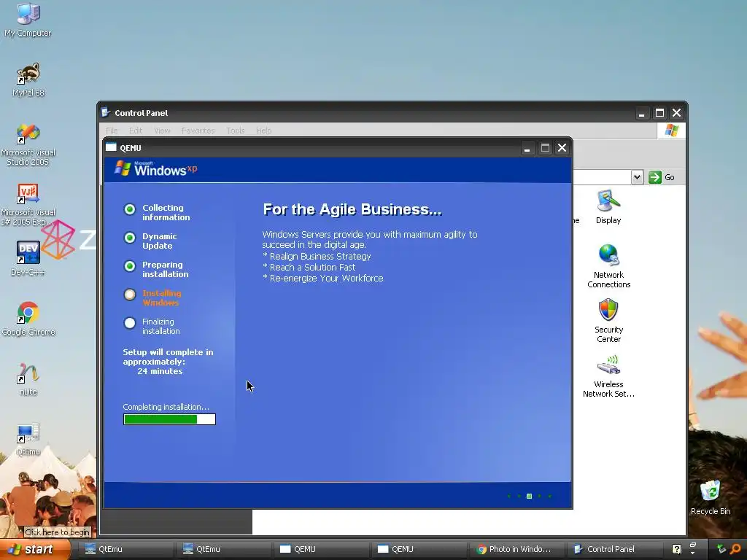Open Security Center in the Control Panel
The height and width of the screenshot is (560, 747).
[x=608, y=321]
